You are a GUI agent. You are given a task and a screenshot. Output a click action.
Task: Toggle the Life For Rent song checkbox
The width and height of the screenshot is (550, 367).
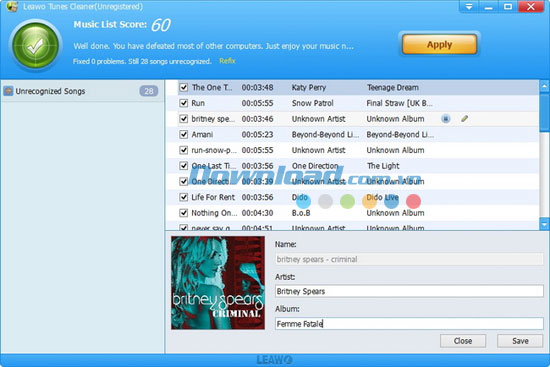[183, 197]
